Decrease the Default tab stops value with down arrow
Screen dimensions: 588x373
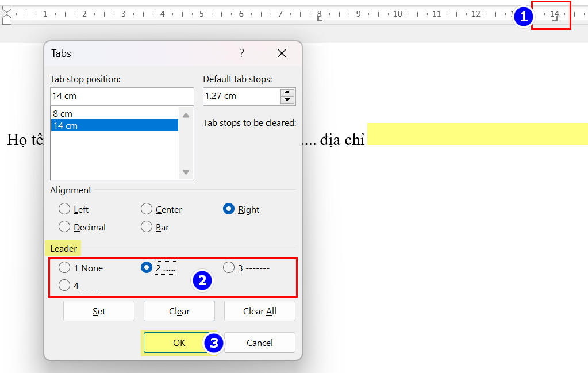click(287, 100)
